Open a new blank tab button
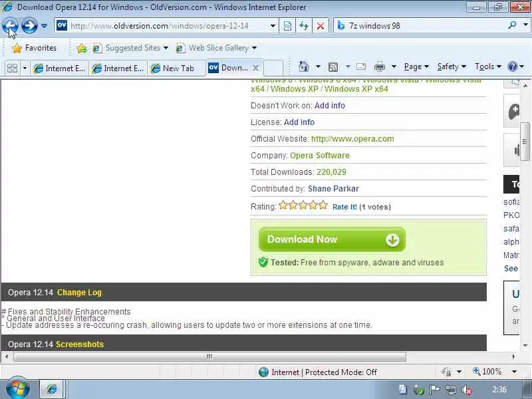Viewport: 532px width, 399px height. coord(273,68)
